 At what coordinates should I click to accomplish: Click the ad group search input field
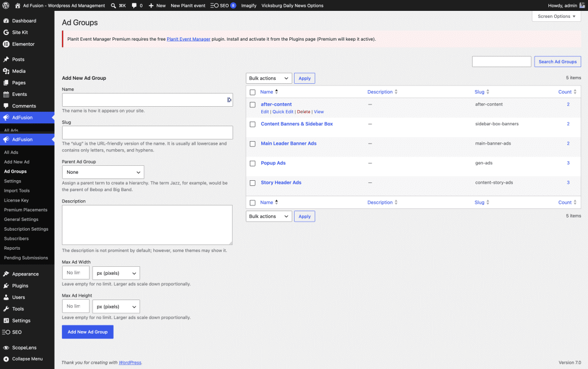pyautogui.click(x=501, y=61)
